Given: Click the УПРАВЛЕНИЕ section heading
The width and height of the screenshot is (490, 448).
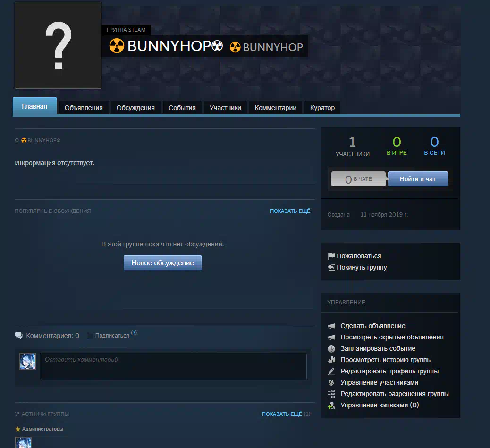Looking at the screenshot, I should tap(346, 303).
